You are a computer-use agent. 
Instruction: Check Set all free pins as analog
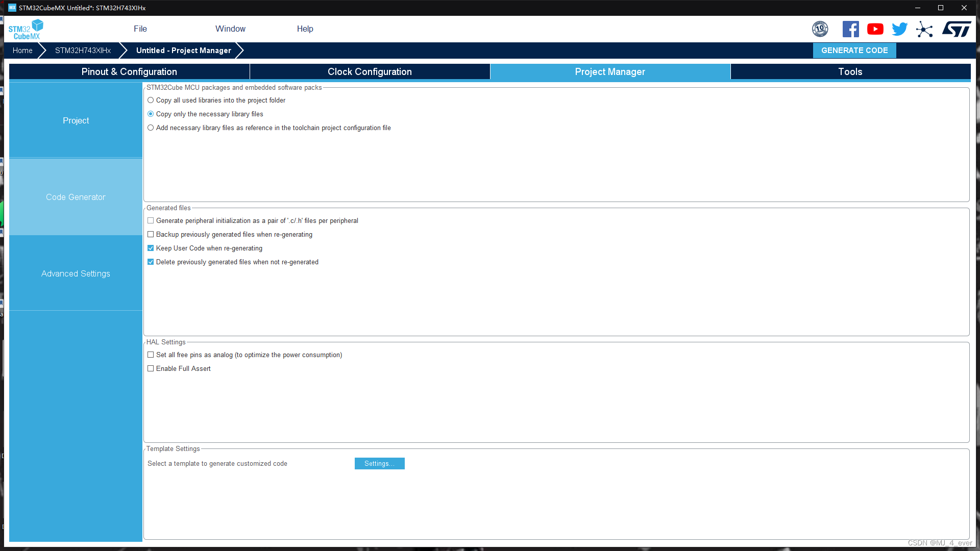coord(151,355)
